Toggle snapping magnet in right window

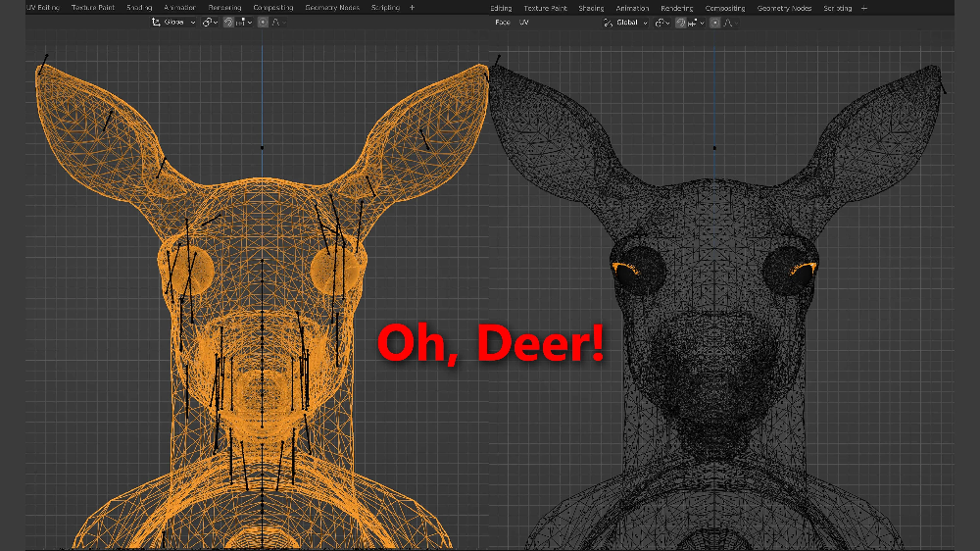click(681, 24)
